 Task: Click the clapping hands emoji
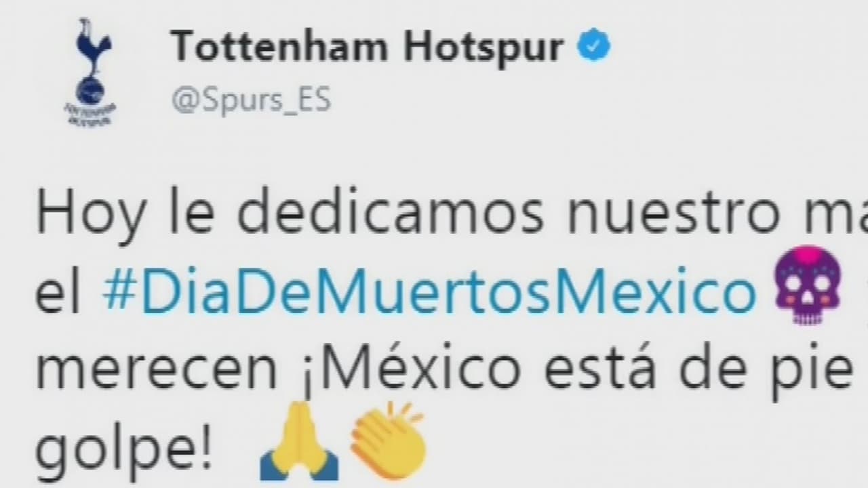389,436
